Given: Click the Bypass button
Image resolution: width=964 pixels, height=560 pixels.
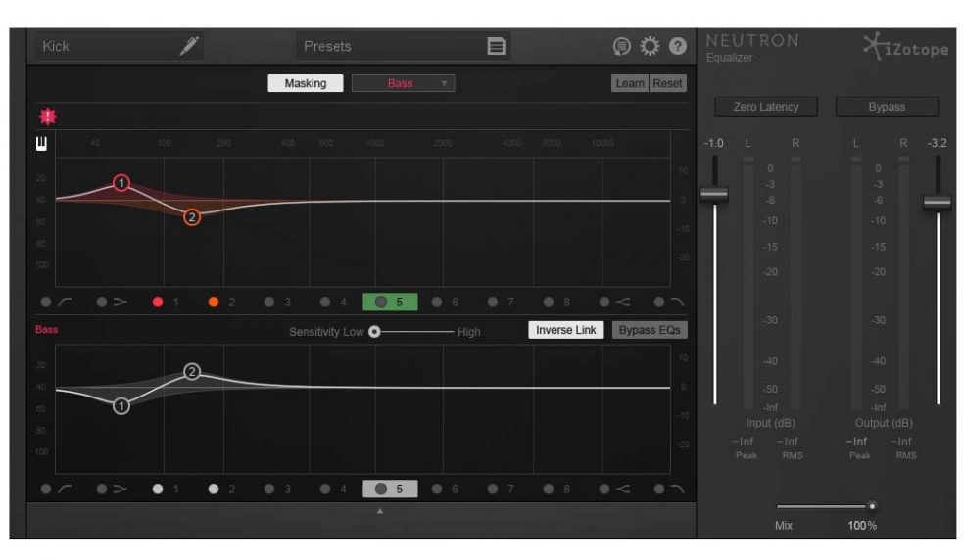Looking at the screenshot, I should [887, 107].
